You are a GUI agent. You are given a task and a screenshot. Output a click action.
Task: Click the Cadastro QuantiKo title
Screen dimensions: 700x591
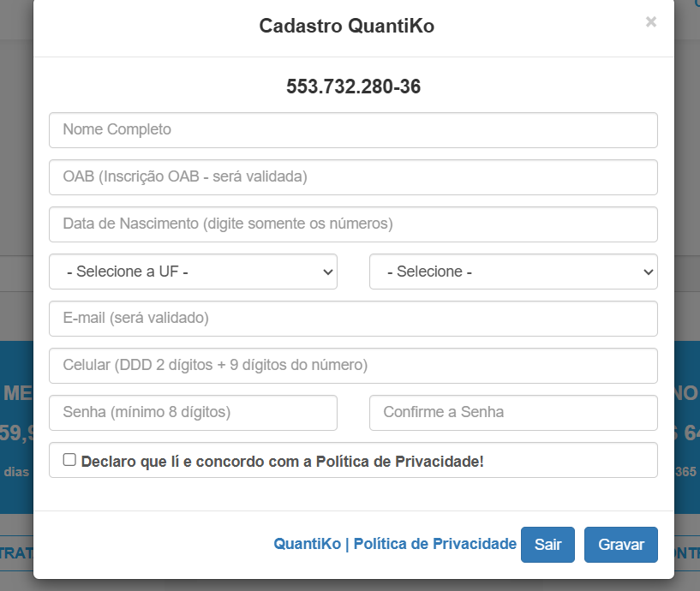pos(347,26)
